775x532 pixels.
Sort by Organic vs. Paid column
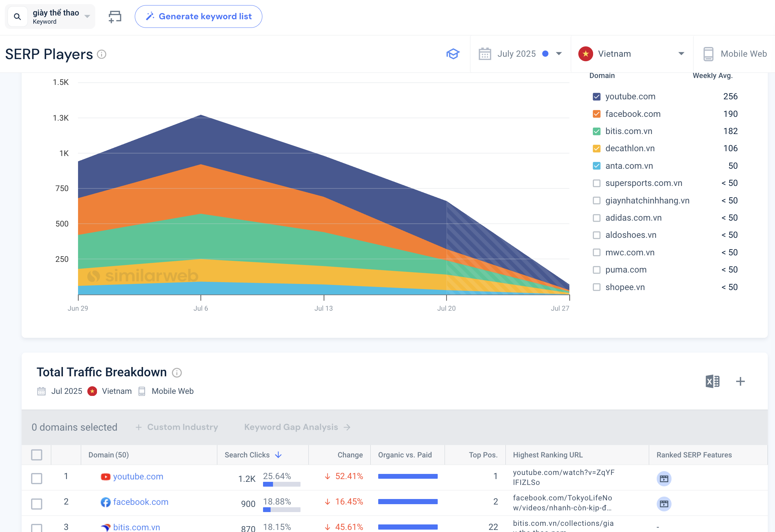pyautogui.click(x=405, y=455)
